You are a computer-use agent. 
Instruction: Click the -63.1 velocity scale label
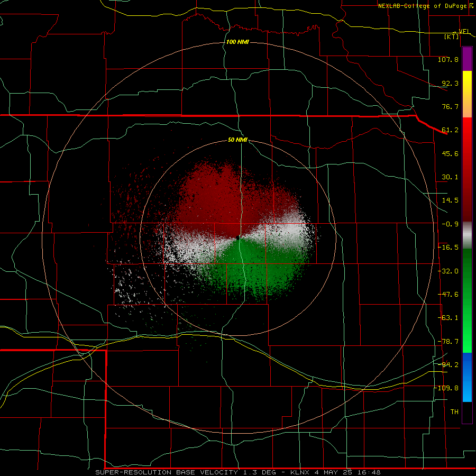(448, 318)
